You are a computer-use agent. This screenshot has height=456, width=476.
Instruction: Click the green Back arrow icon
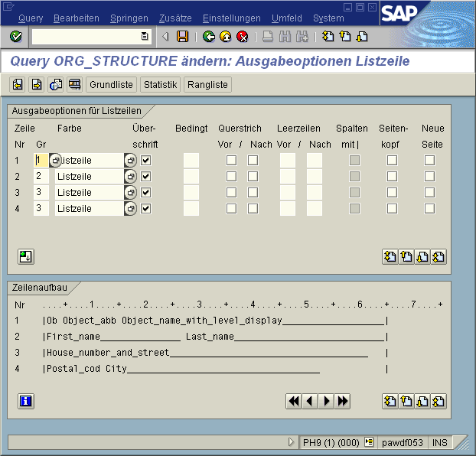pos(209,37)
